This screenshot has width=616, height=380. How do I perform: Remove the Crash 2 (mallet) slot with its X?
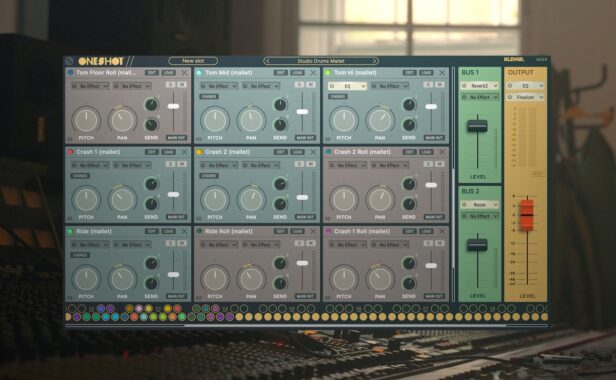[x=313, y=152]
